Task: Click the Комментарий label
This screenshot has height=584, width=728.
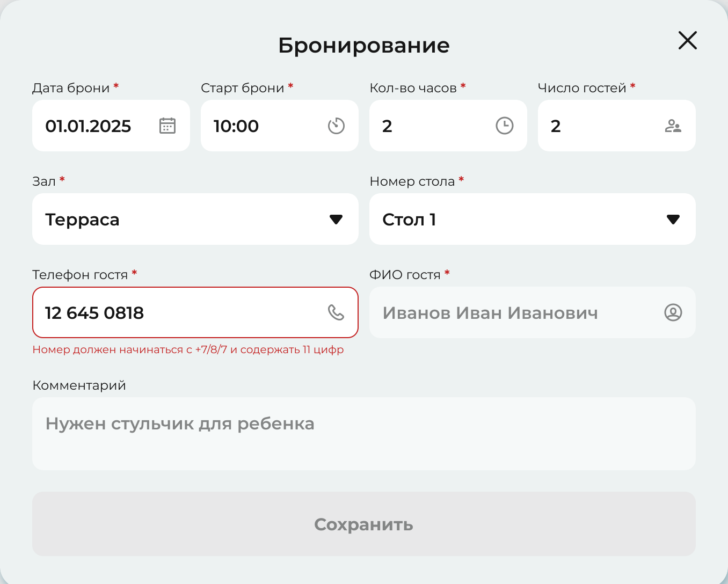Action: (79, 385)
